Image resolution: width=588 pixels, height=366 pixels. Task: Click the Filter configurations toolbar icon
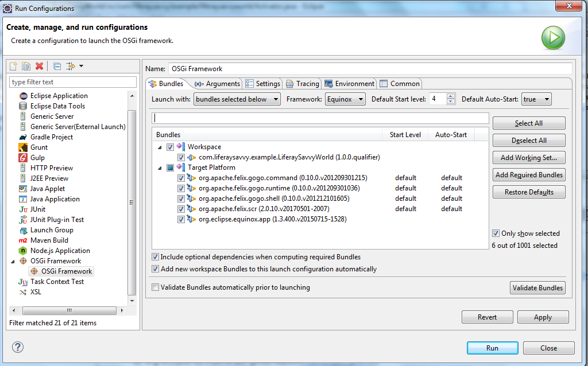point(71,67)
